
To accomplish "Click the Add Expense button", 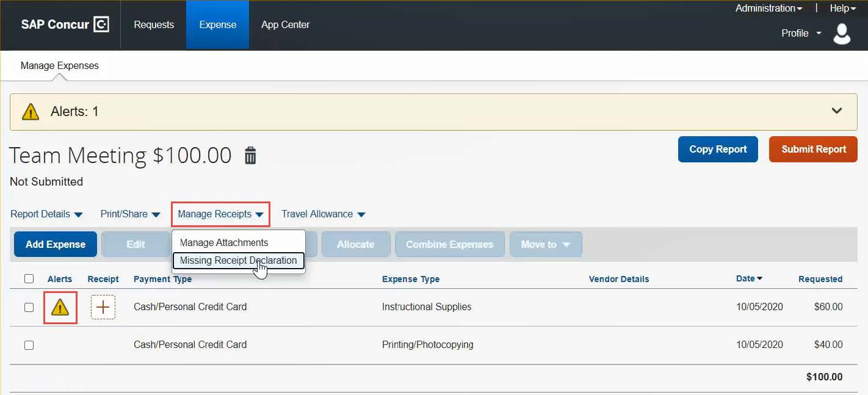I will coord(56,244).
